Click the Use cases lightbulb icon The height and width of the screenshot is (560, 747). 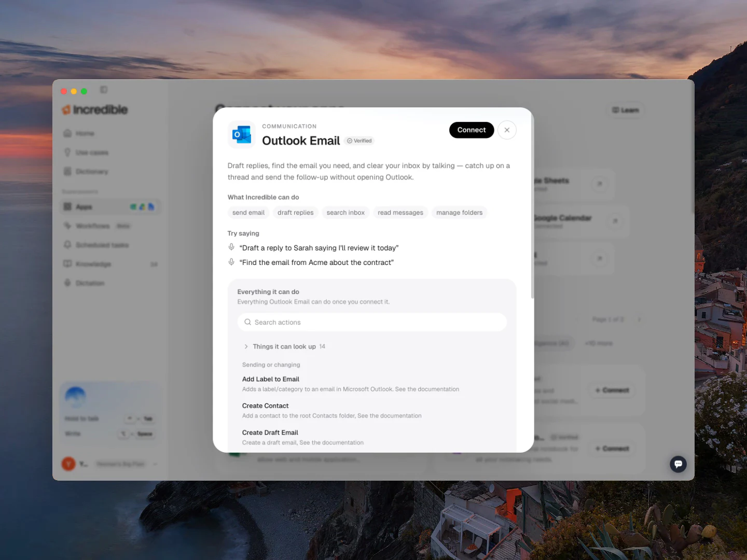pyautogui.click(x=67, y=152)
